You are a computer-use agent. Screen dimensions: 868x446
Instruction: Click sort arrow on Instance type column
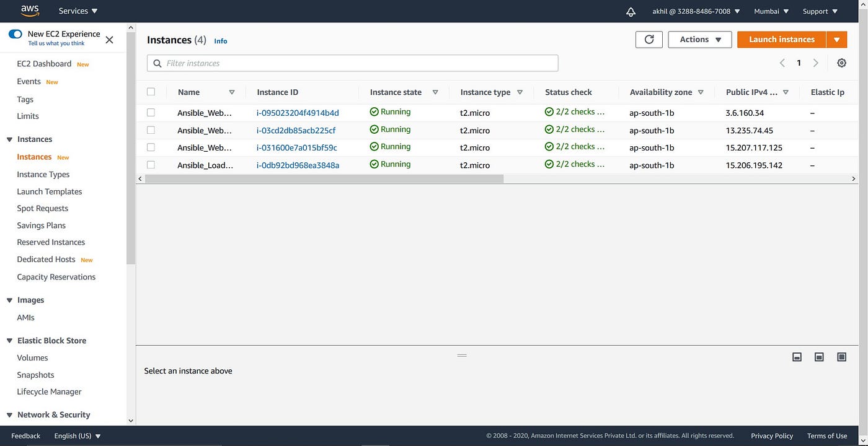point(520,92)
